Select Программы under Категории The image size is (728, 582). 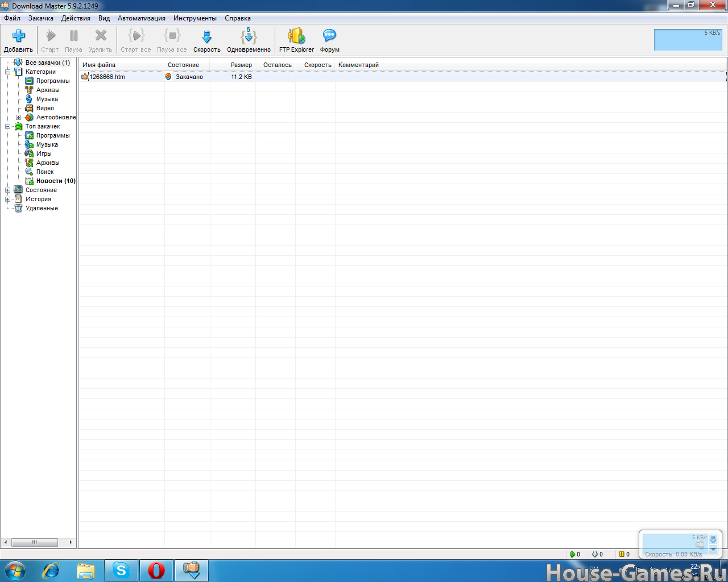pyautogui.click(x=53, y=81)
